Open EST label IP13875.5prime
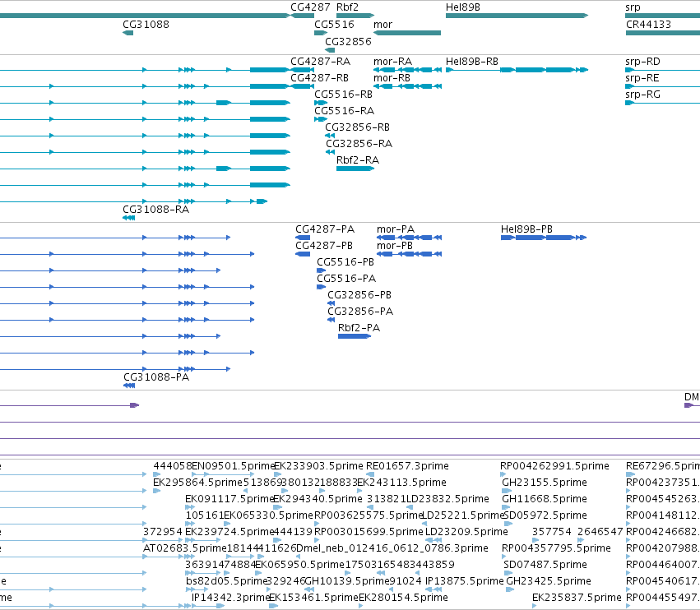 click(x=464, y=581)
